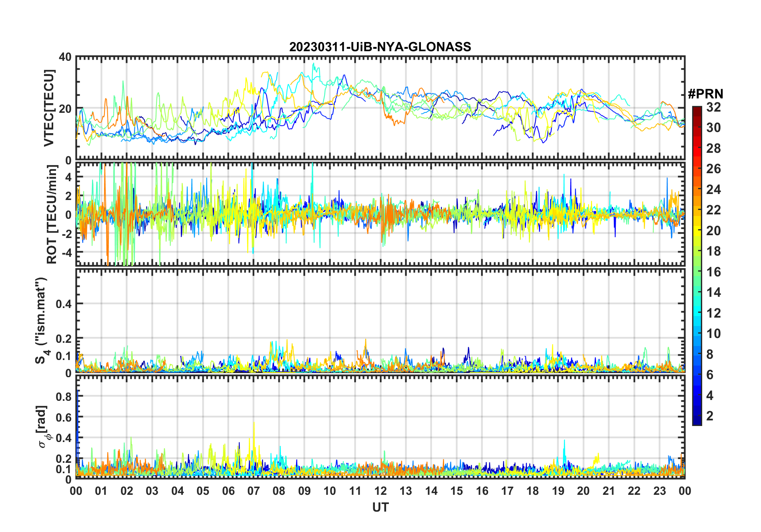The height and width of the screenshot is (532, 761).
Task: Click the 0.8 tick on σφ axis
Action: [64, 396]
